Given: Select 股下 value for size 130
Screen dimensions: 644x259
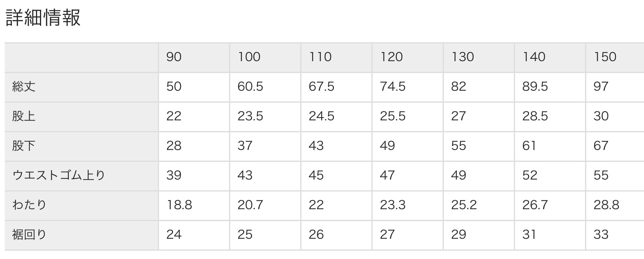Looking at the screenshot, I should [x=458, y=146].
